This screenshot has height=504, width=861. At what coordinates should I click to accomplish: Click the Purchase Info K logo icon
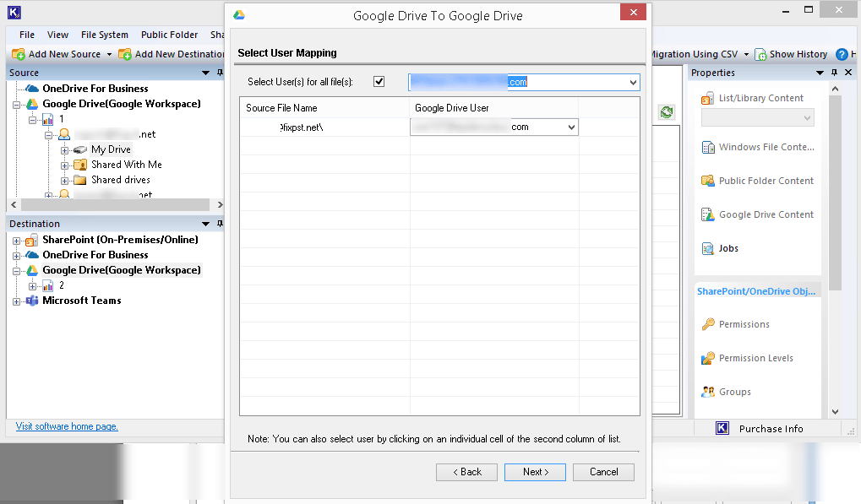pyautogui.click(x=722, y=428)
